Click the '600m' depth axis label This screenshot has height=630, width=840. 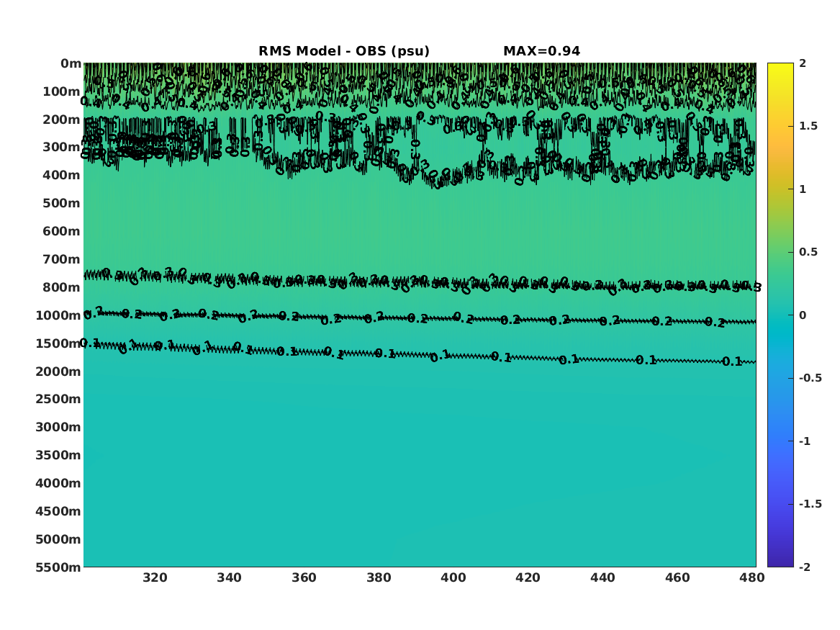pos(62,231)
